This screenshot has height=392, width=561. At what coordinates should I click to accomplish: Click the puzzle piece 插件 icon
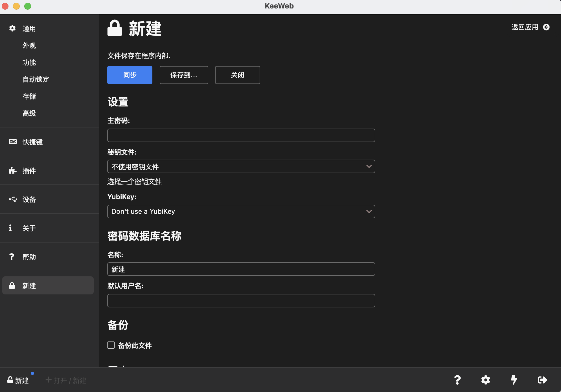tap(13, 171)
